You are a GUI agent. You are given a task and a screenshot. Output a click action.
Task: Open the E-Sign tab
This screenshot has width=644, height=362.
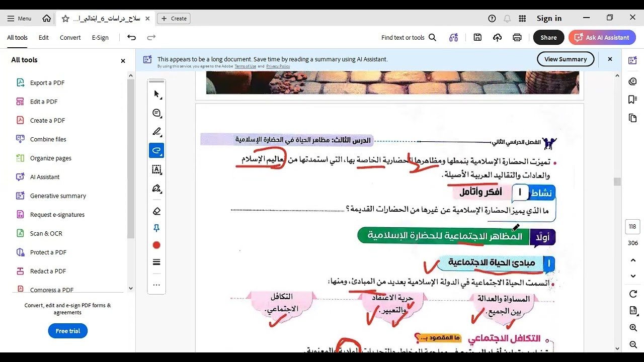(x=100, y=38)
